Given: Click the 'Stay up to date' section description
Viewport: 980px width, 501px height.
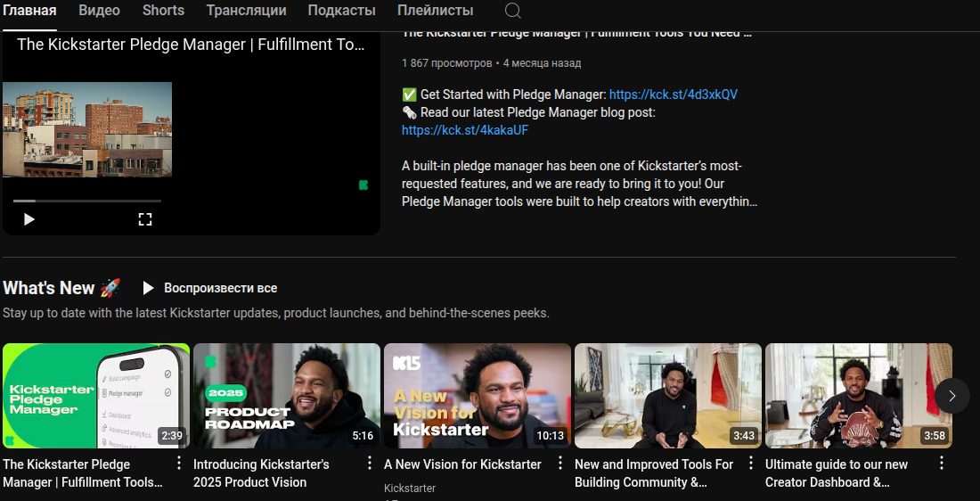Looking at the screenshot, I should click(x=275, y=313).
